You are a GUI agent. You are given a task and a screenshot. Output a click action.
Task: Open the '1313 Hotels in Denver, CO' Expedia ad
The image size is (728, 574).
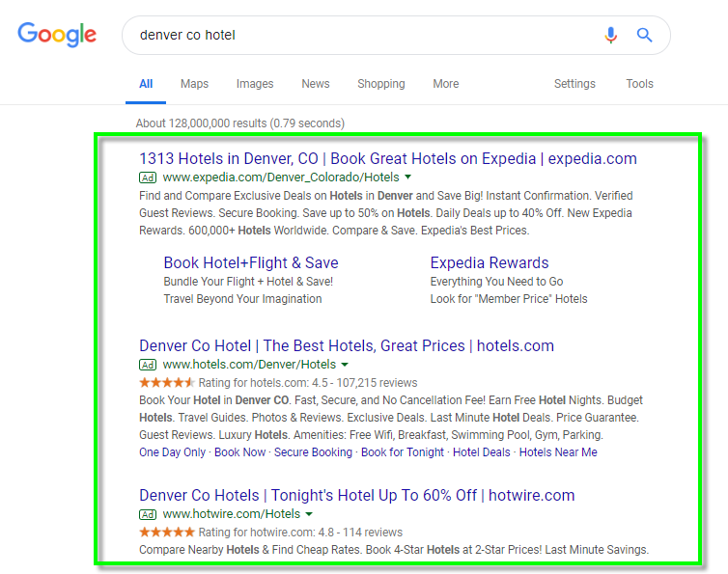coord(388,159)
